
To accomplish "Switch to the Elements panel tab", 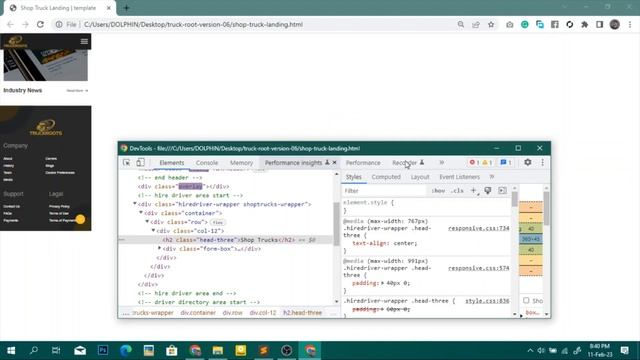I will [172, 163].
